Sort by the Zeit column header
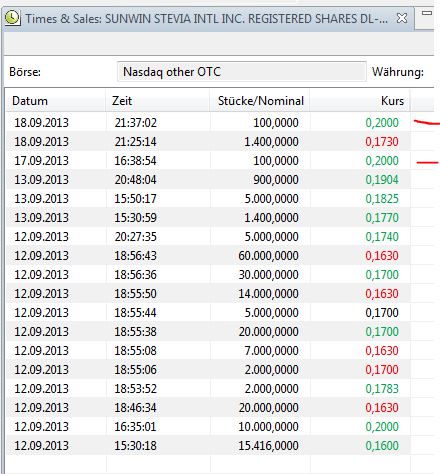The width and height of the screenshot is (440, 474). click(x=158, y=101)
